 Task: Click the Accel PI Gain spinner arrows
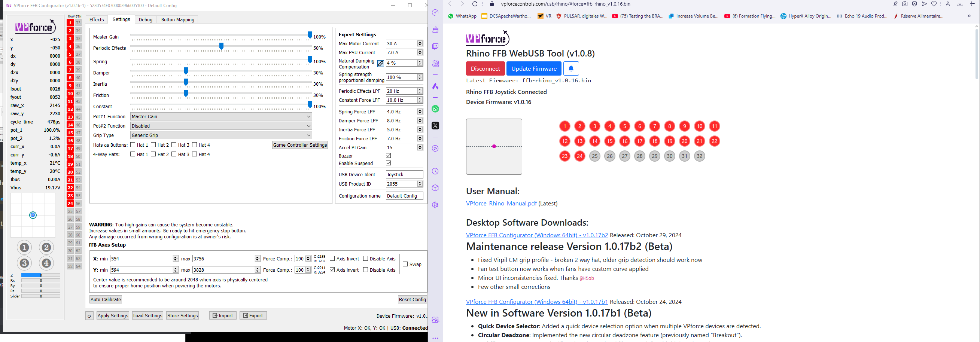420,147
